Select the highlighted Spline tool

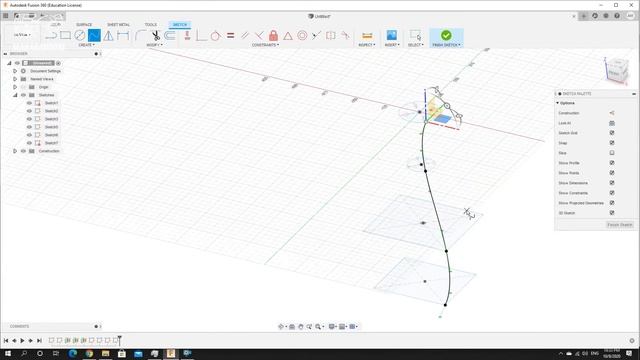(x=94, y=36)
